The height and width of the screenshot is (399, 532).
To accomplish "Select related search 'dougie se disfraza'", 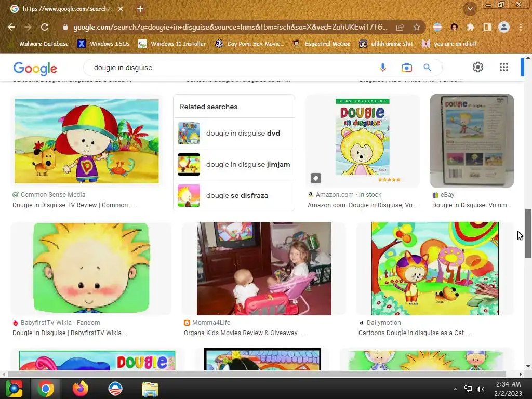I will click(x=234, y=196).
